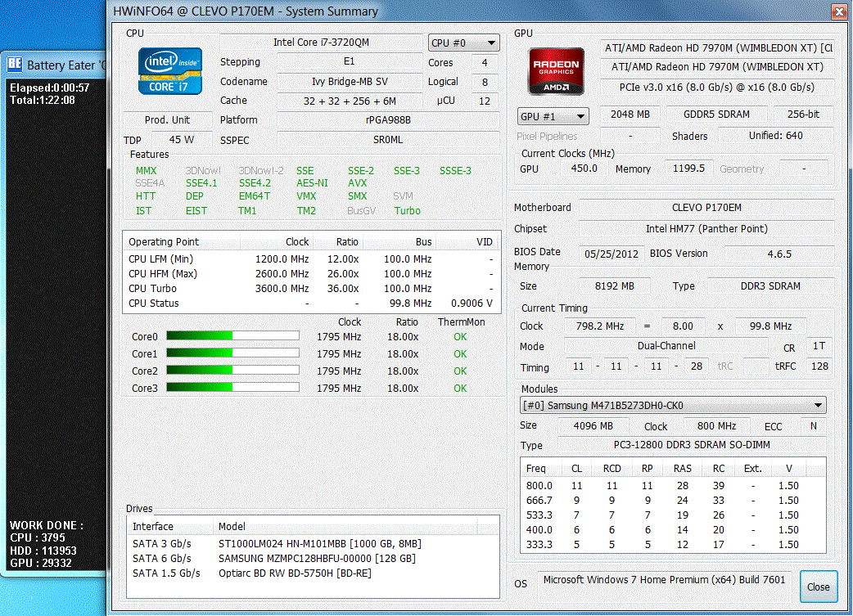Select the Optiarc BD RW drive row

(x=313, y=573)
